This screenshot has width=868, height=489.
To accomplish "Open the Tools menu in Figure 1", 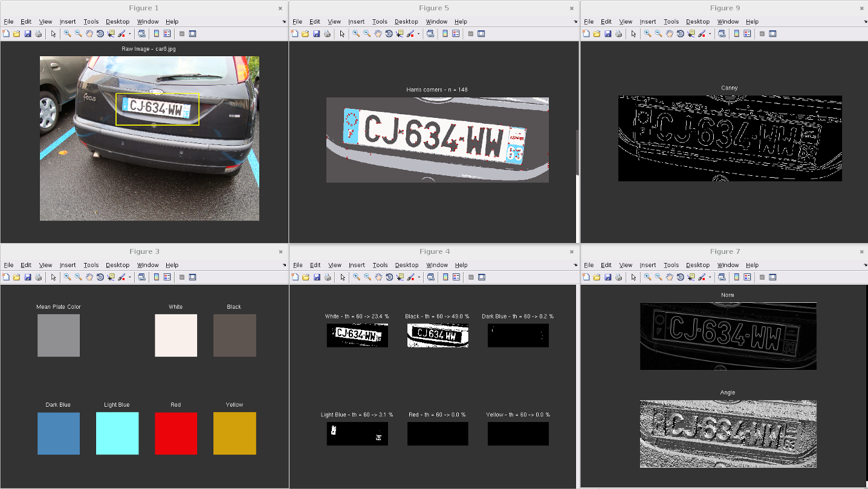I will [91, 22].
